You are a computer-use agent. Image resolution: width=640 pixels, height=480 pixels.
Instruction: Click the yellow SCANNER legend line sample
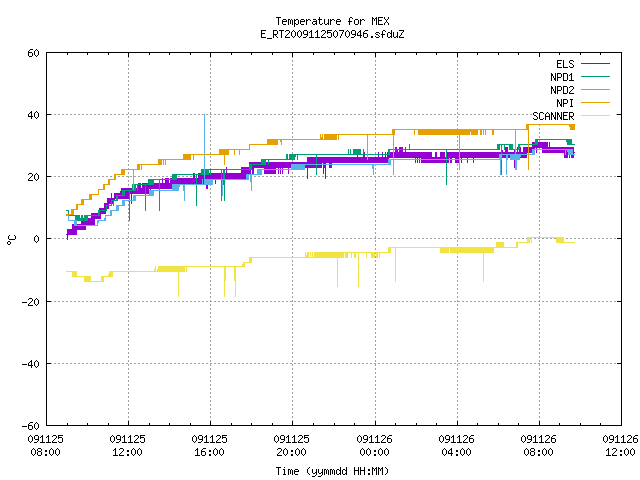(595, 116)
